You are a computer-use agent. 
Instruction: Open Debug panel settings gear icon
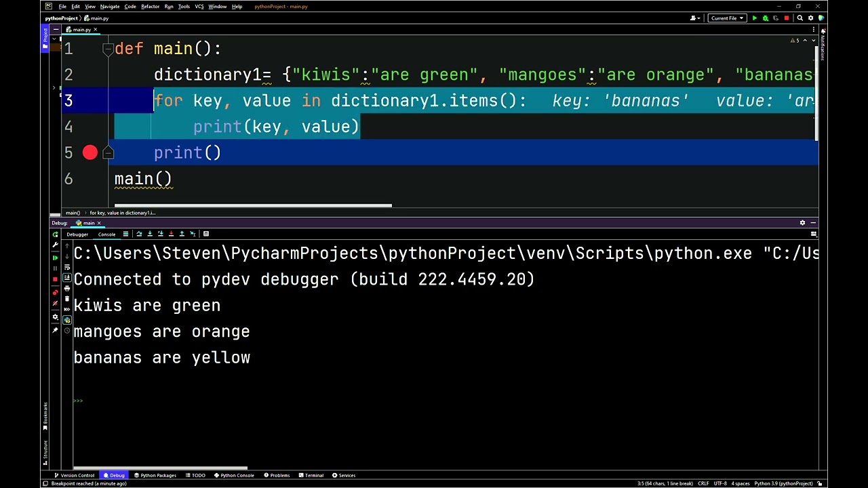[x=55, y=317]
